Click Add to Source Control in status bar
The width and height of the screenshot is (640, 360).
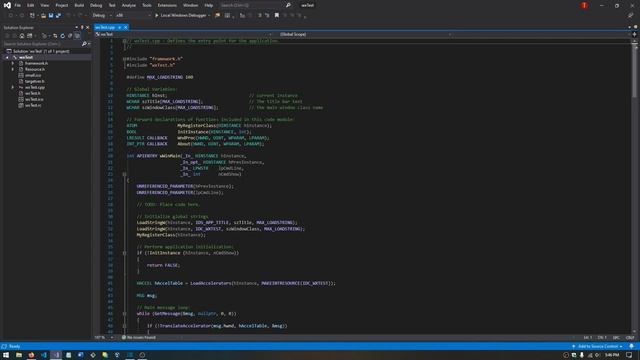click(598, 346)
